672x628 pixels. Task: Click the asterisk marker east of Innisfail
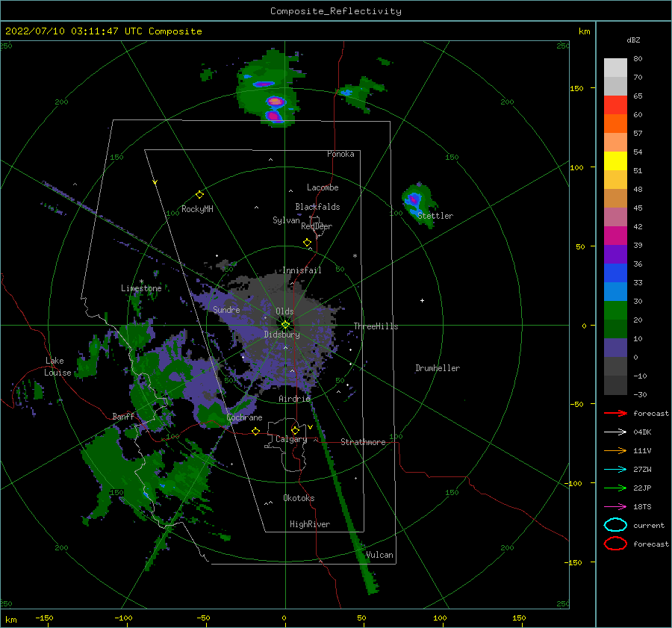click(x=355, y=256)
